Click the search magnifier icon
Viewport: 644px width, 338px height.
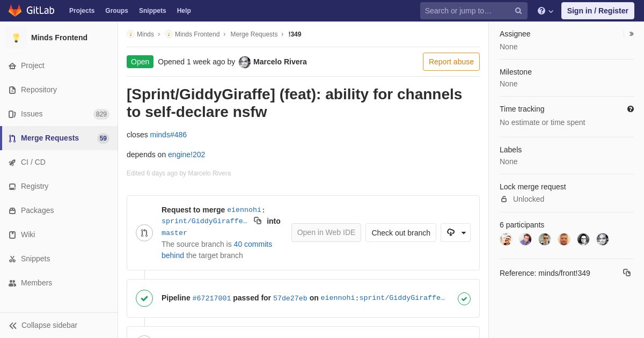click(x=518, y=11)
